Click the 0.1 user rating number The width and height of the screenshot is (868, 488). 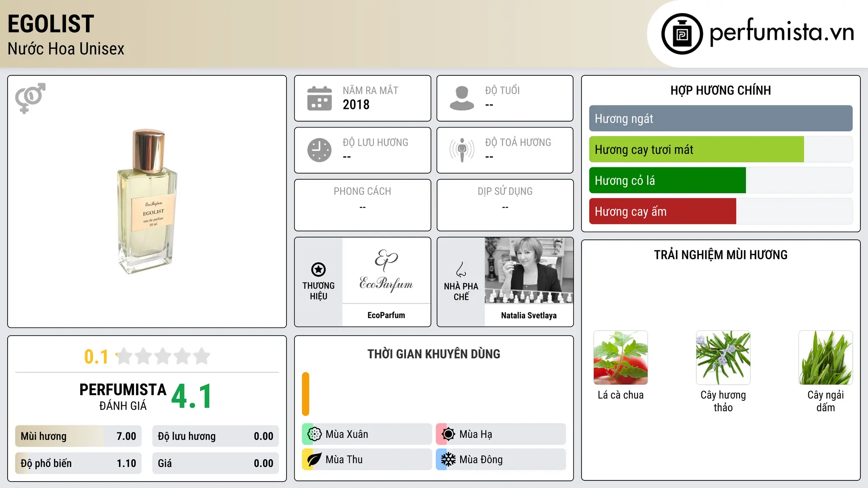96,357
